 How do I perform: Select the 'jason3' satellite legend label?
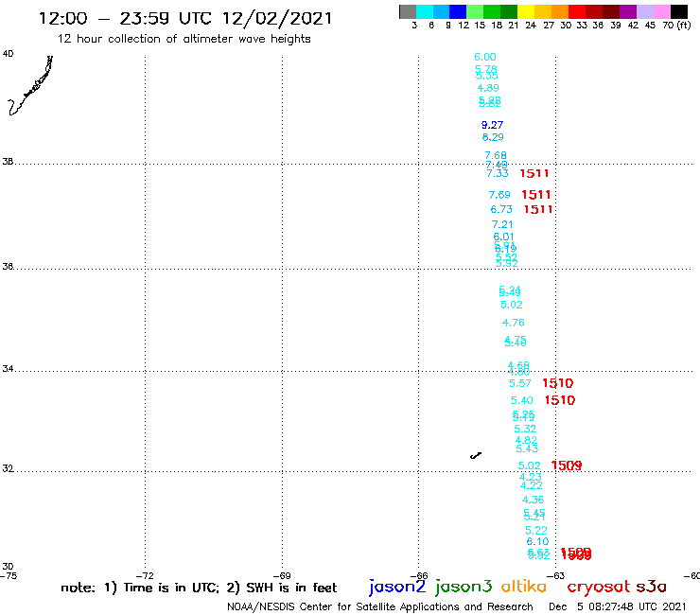pos(464,587)
